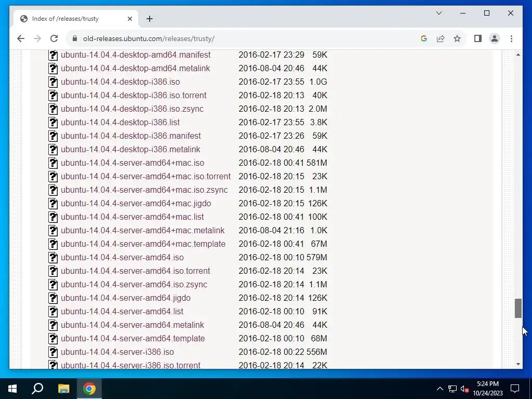This screenshot has width=532, height=399.
Task: Open ubuntu-14.04.4-desktop-i386.manifest link
Action: (131, 136)
